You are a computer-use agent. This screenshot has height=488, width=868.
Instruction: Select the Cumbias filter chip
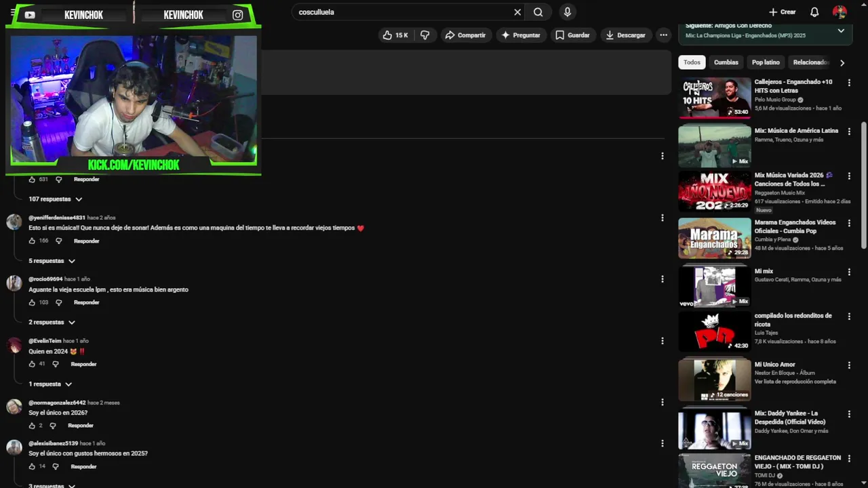click(726, 62)
